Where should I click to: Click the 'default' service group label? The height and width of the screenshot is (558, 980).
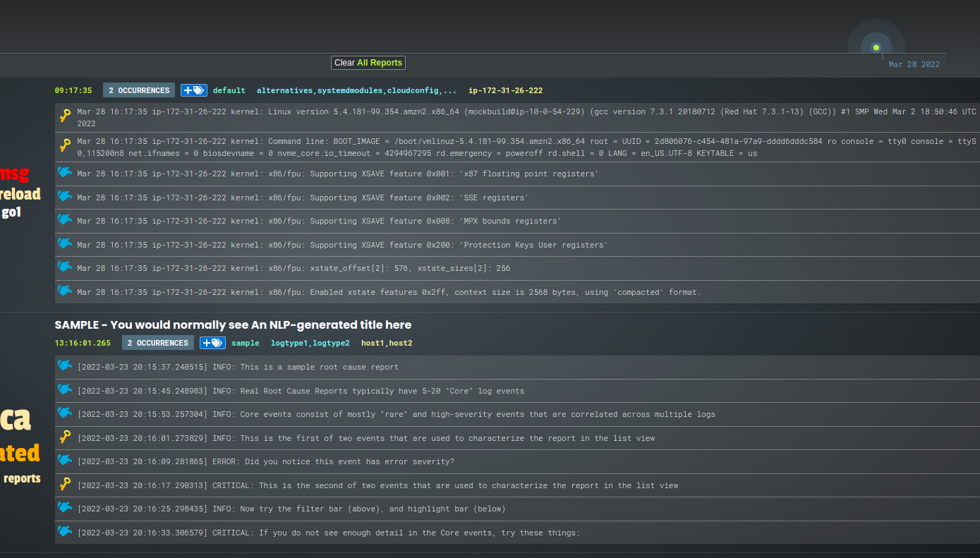pyautogui.click(x=229, y=90)
